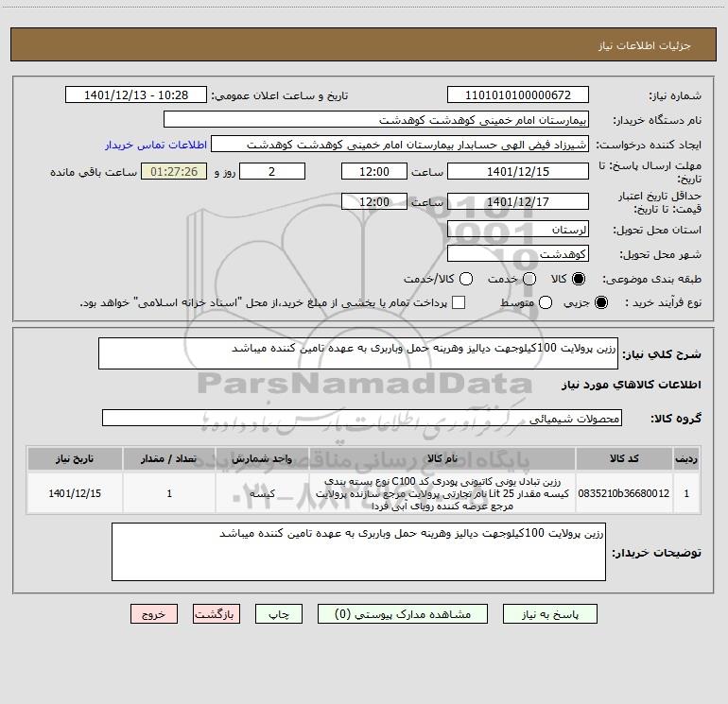Select the کالا radio button
This screenshot has height=704, width=728.
[579, 279]
